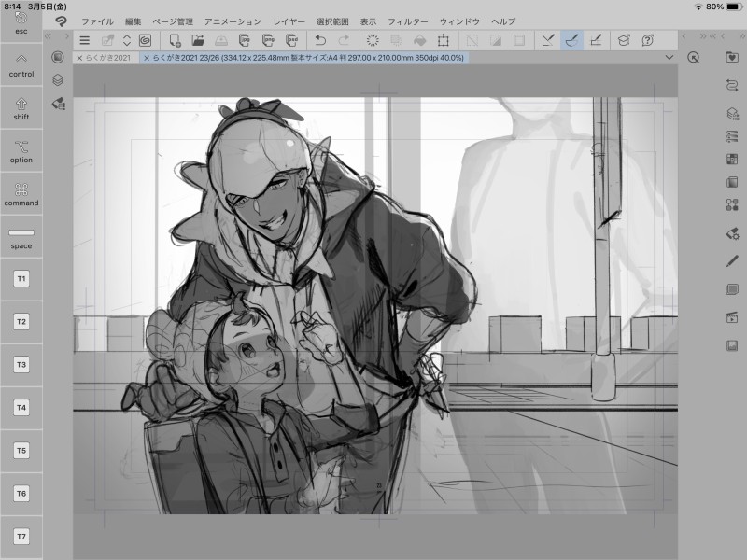Open help question mark icon
This screenshot has height=560, width=747.
point(647,40)
